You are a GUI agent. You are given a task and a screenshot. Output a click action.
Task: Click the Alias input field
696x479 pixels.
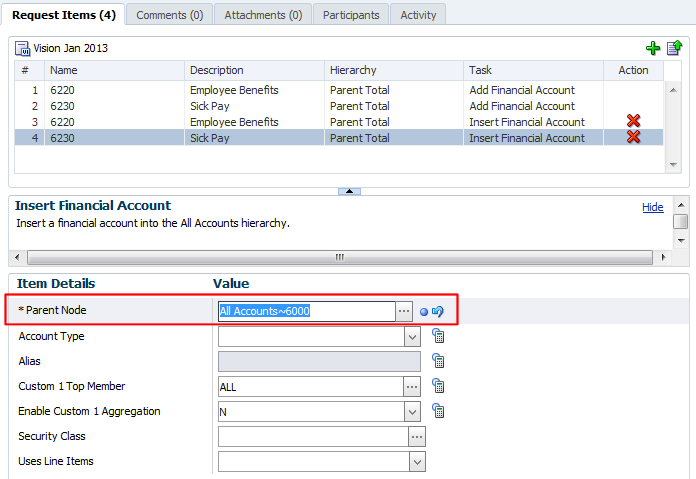[319, 362]
